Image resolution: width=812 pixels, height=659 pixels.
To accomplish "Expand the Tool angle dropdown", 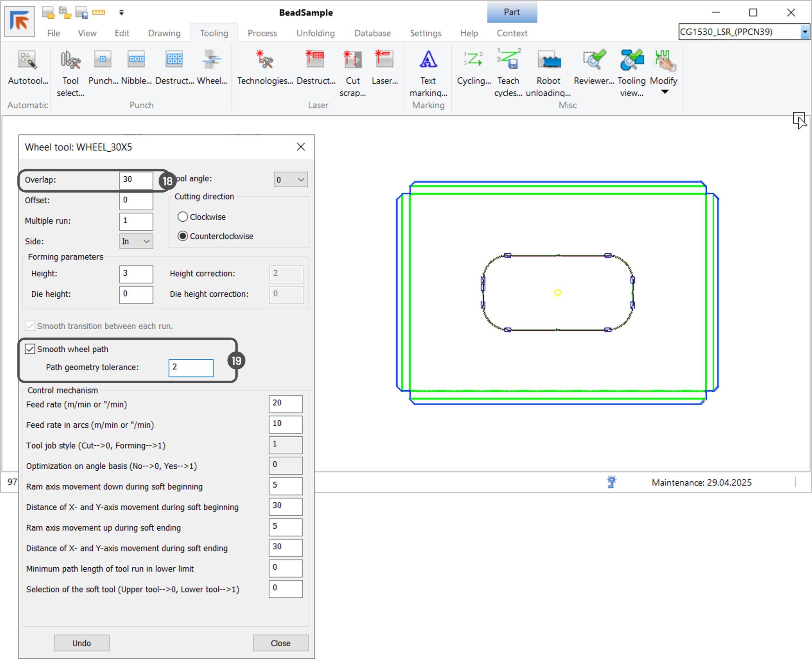I will [291, 179].
